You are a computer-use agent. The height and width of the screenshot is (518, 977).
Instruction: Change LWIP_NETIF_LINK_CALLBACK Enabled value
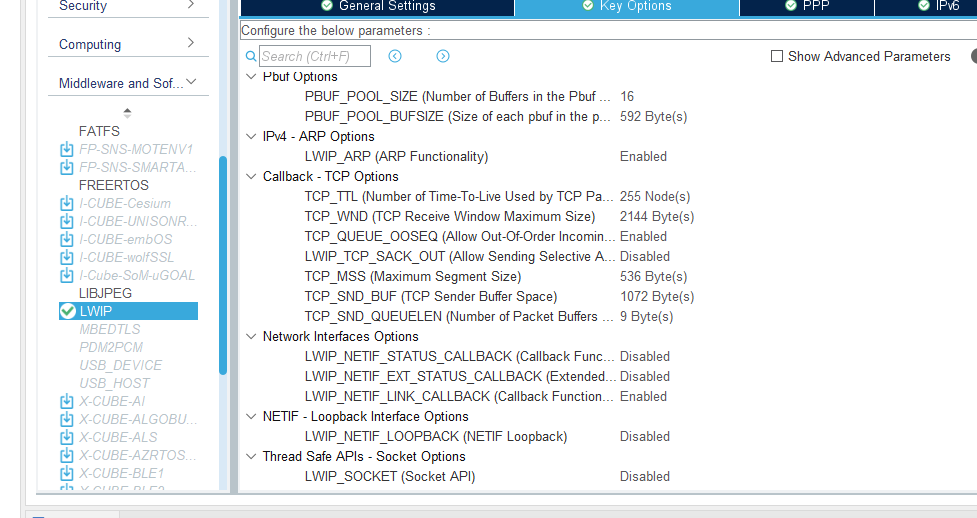pos(643,396)
